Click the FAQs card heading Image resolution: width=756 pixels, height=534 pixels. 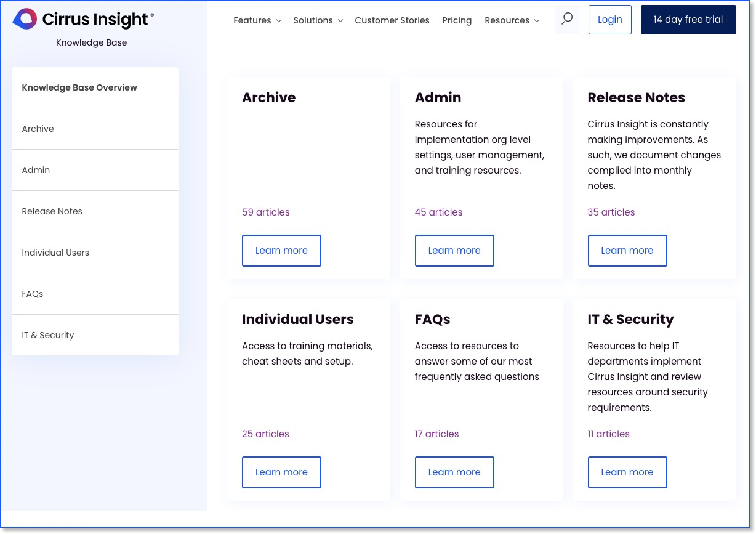(432, 319)
